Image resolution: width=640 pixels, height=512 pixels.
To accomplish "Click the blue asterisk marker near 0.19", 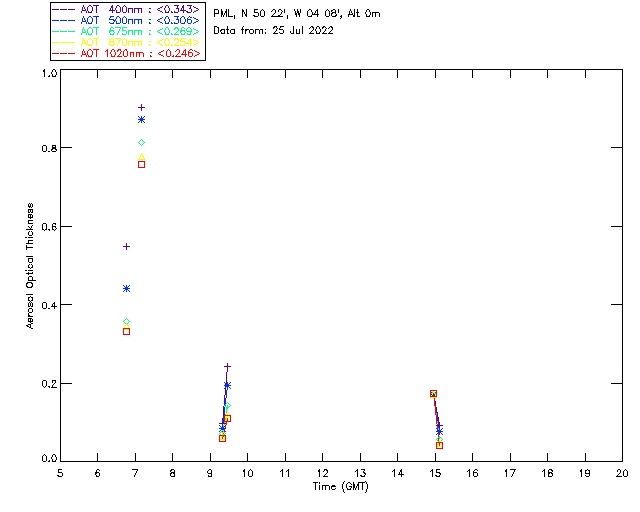I will click(227, 385).
